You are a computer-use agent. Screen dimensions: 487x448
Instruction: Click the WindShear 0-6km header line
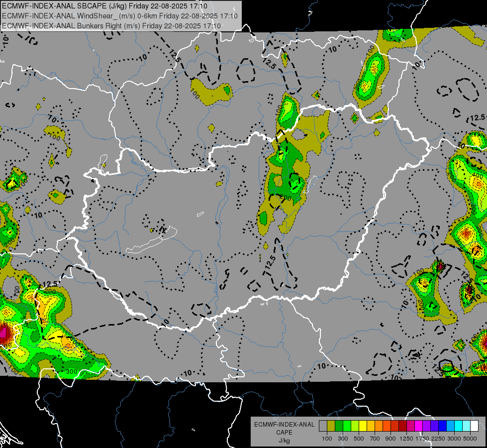pos(120,16)
